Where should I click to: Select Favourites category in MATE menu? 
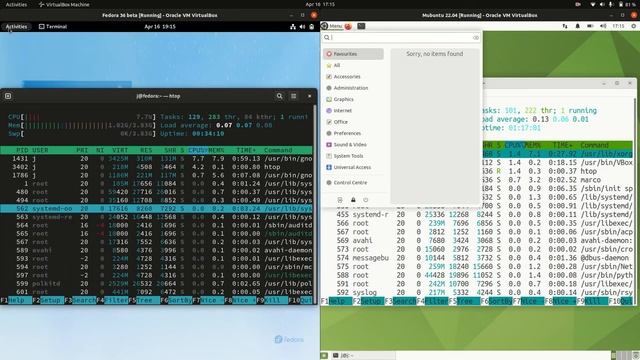(x=353, y=54)
